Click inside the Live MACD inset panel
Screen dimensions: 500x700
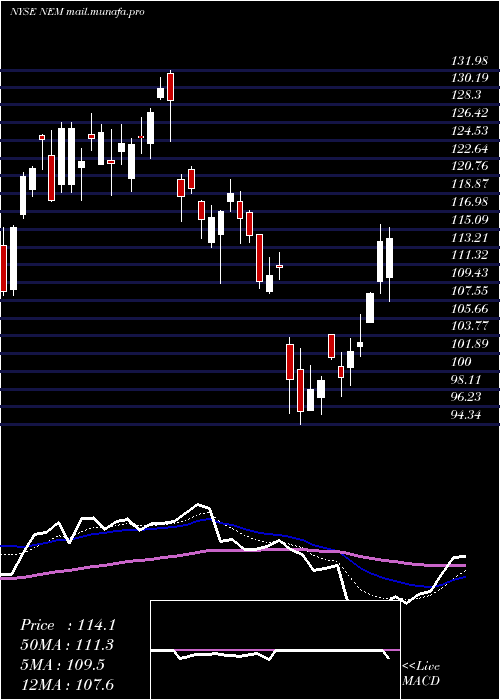275,650
